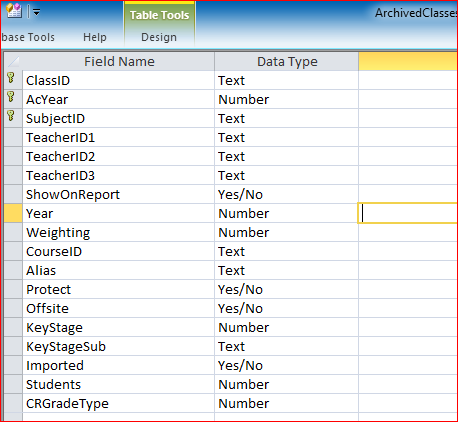Click the Yes/No data type of Protect
This screenshot has width=458, height=422.
pyautogui.click(x=240, y=290)
